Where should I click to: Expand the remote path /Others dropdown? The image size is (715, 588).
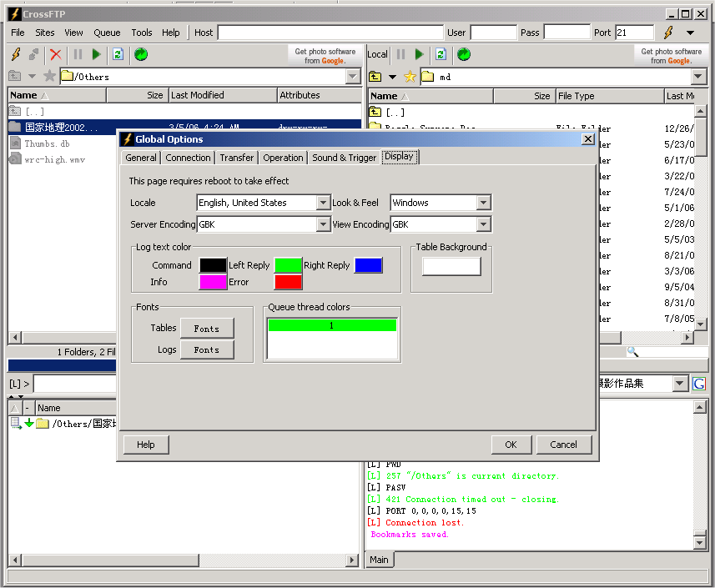pos(353,77)
